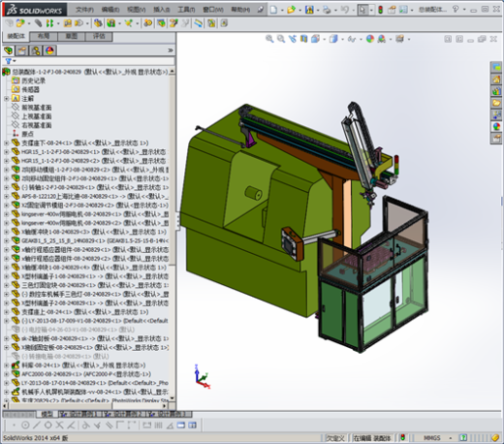
Task: Click the status bar help question icon
Action: (463, 437)
